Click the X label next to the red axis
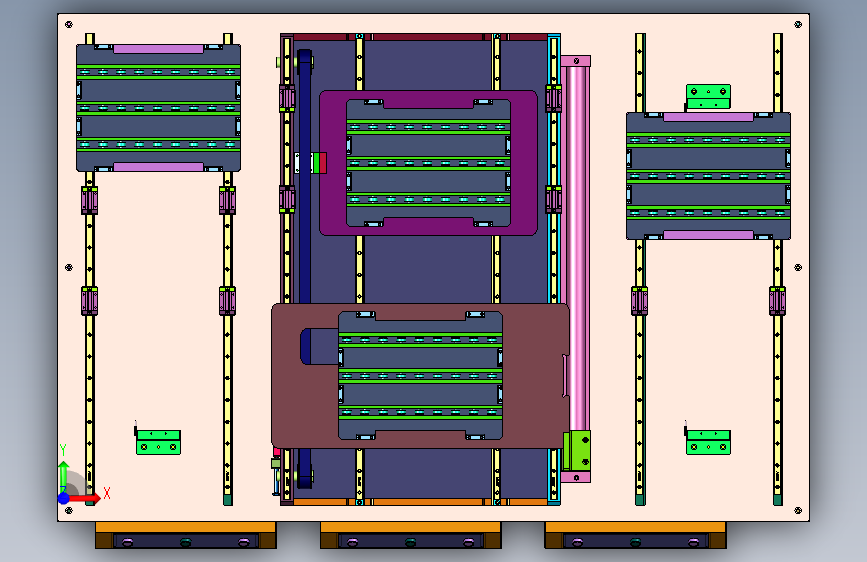 tap(107, 493)
